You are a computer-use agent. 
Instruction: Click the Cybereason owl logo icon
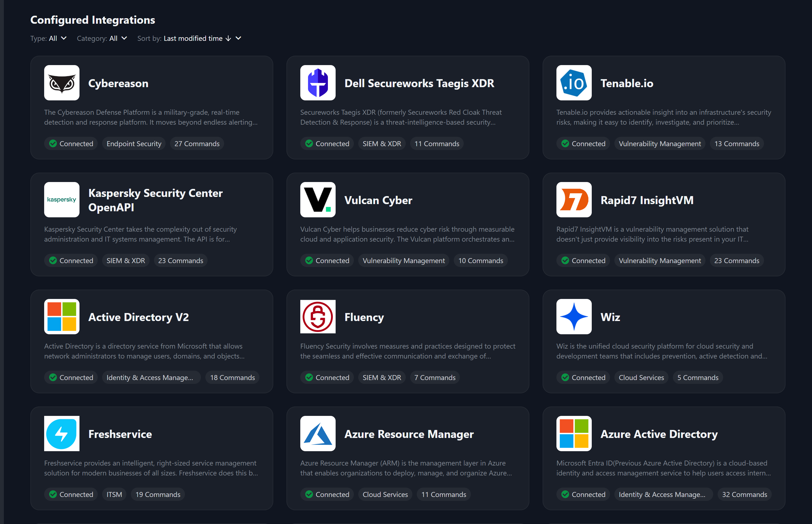(62, 83)
